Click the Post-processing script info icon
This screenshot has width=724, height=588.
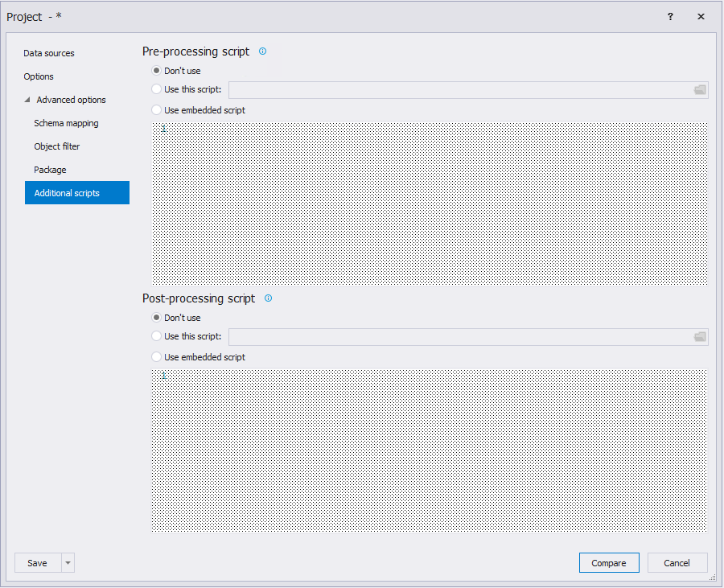pos(268,298)
